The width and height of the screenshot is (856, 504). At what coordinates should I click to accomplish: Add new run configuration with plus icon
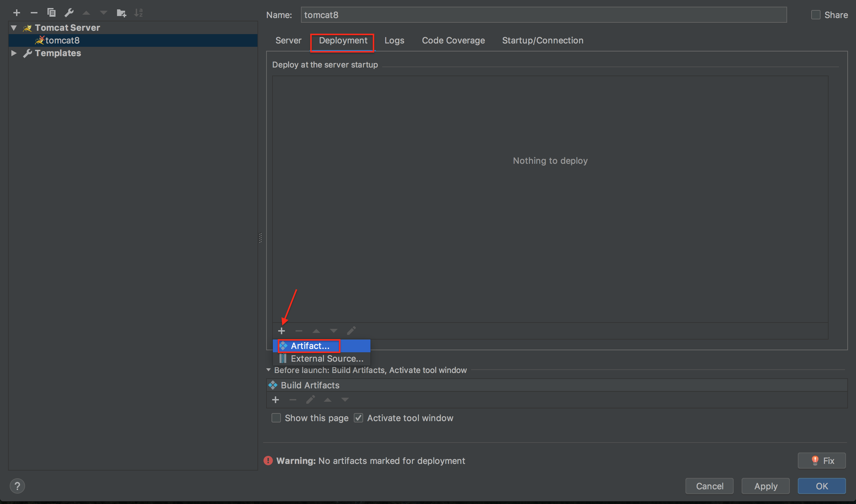[x=17, y=13]
